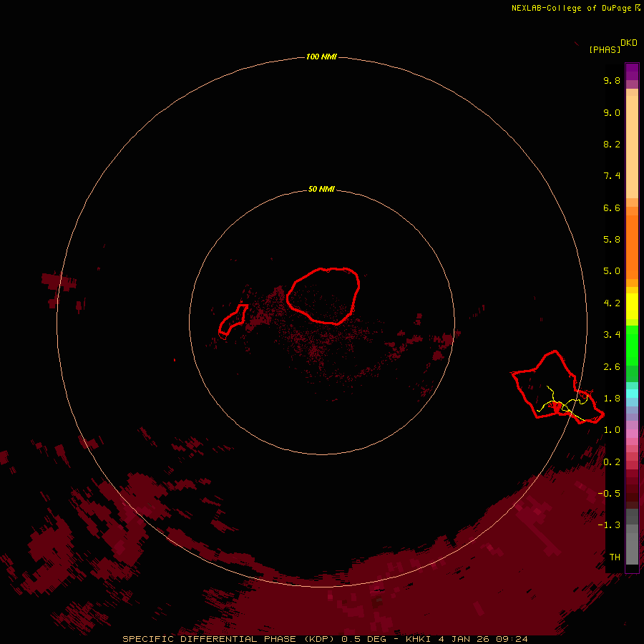Pick the pink segment of the color bar

click(632, 434)
